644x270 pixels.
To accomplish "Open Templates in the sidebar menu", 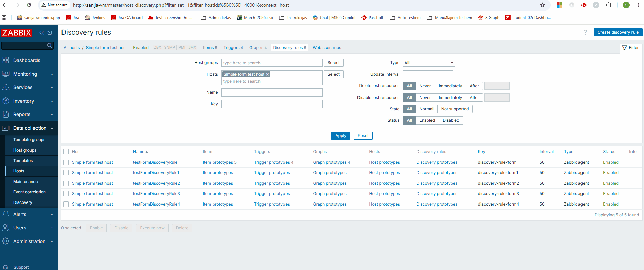I will tap(23, 161).
